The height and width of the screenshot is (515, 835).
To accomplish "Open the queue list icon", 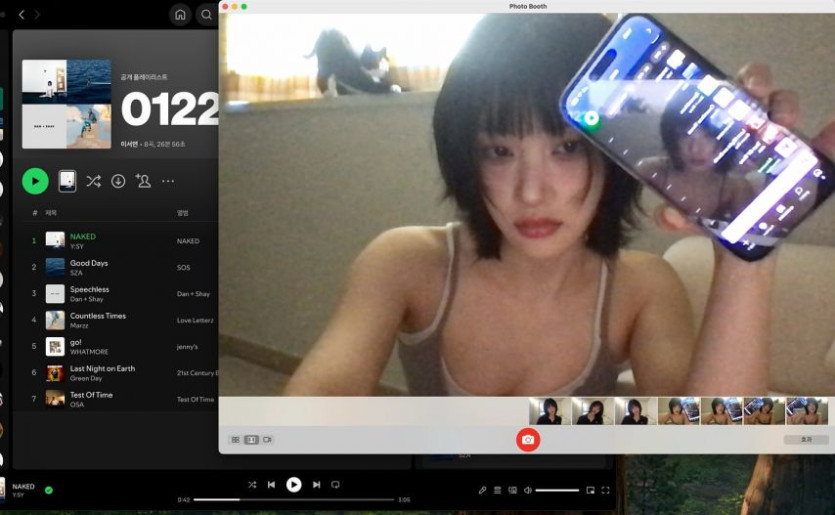I will pyautogui.click(x=497, y=490).
